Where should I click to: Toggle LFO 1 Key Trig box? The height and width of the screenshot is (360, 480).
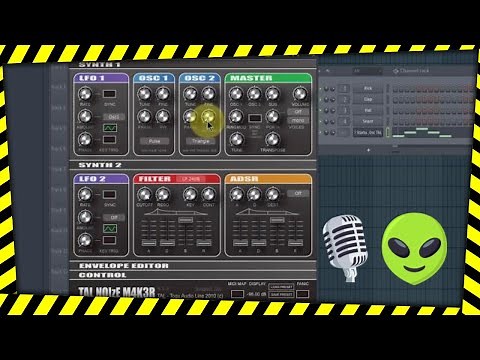pos(109,139)
